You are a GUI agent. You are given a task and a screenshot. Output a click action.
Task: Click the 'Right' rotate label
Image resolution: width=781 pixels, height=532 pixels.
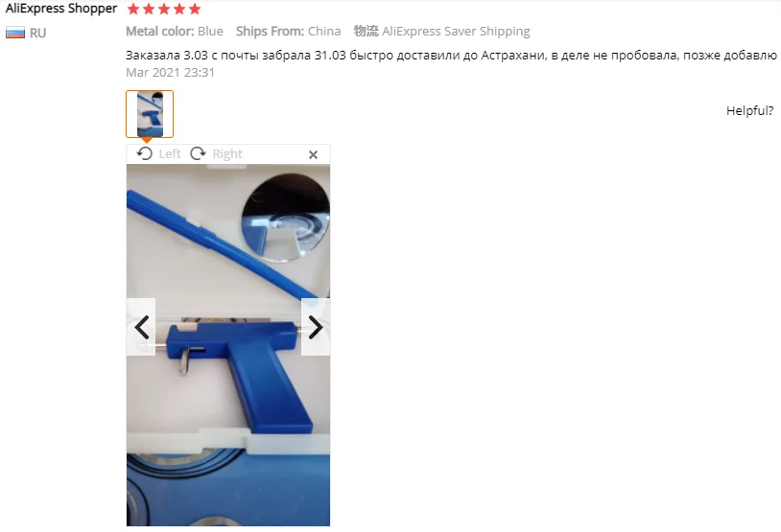tap(227, 153)
